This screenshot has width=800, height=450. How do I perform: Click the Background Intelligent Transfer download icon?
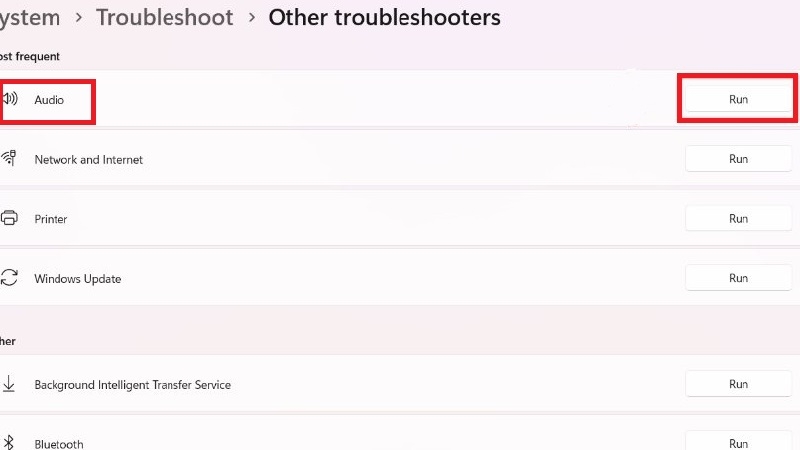[10, 384]
